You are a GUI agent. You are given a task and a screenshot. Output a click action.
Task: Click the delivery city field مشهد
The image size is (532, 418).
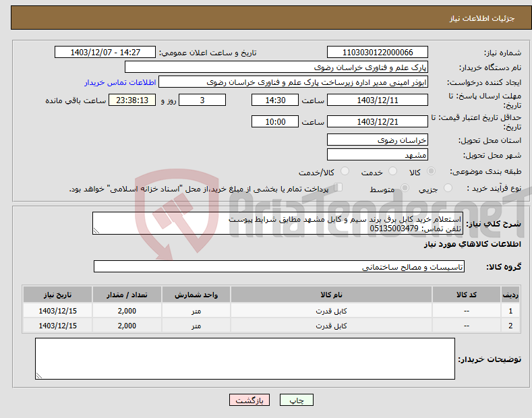coord(378,154)
